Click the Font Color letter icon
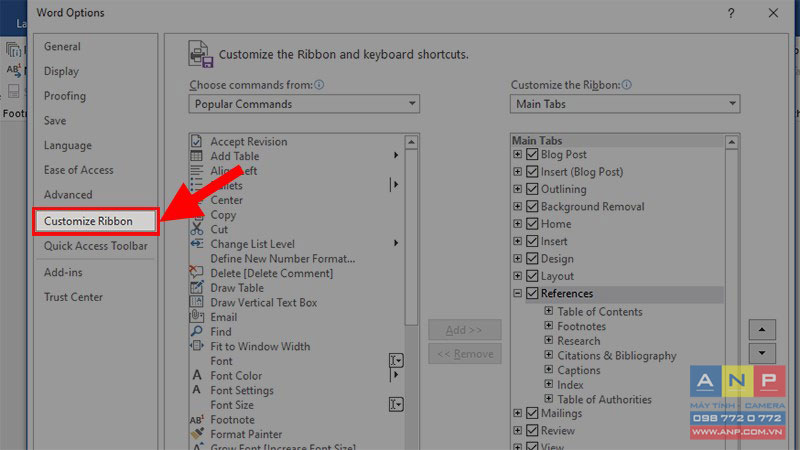The height and width of the screenshot is (450, 800). (x=196, y=376)
